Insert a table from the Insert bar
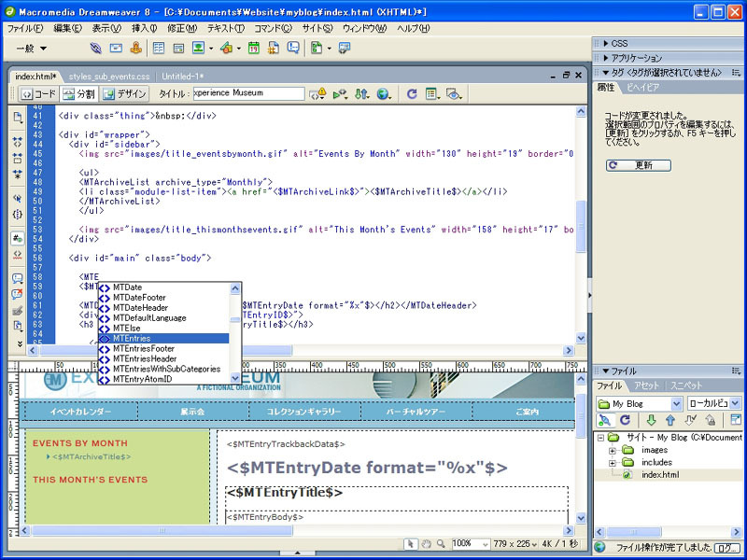Image resolution: width=747 pixels, height=560 pixels. click(x=159, y=49)
